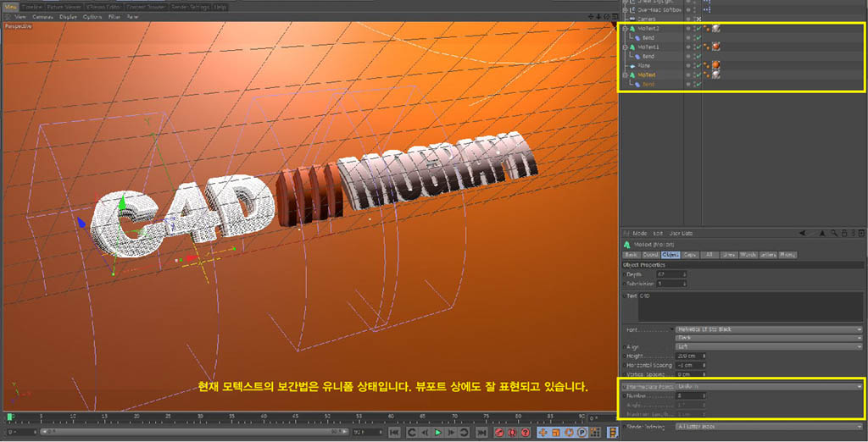The height and width of the screenshot is (442, 868).
Task: Open the Display viewport menu
Action: (x=68, y=17)
